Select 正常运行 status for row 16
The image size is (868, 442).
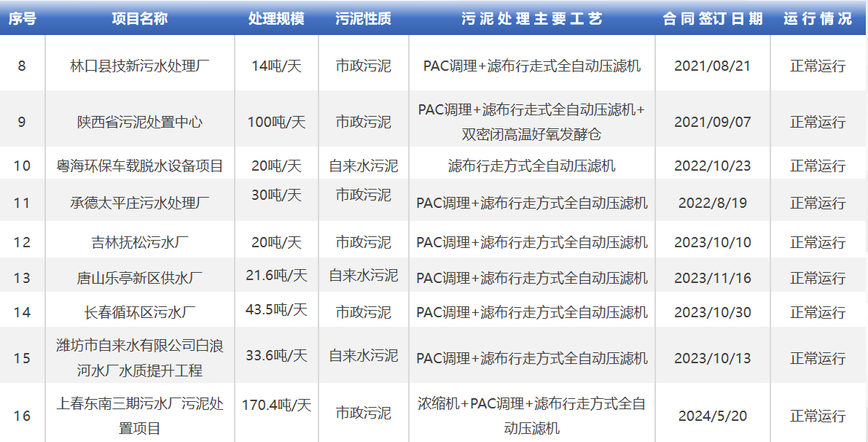818,416
